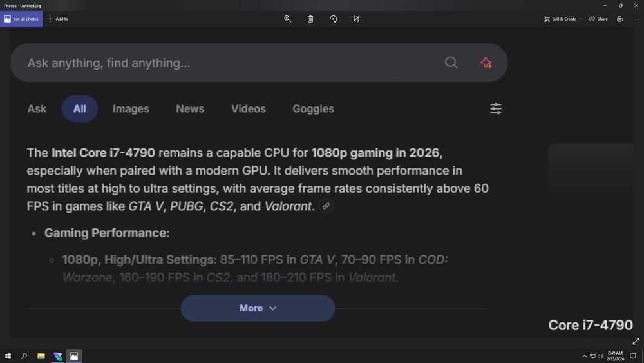644x363 pixels.
Task: Click the Add to button
Action: tap(57, 19)
